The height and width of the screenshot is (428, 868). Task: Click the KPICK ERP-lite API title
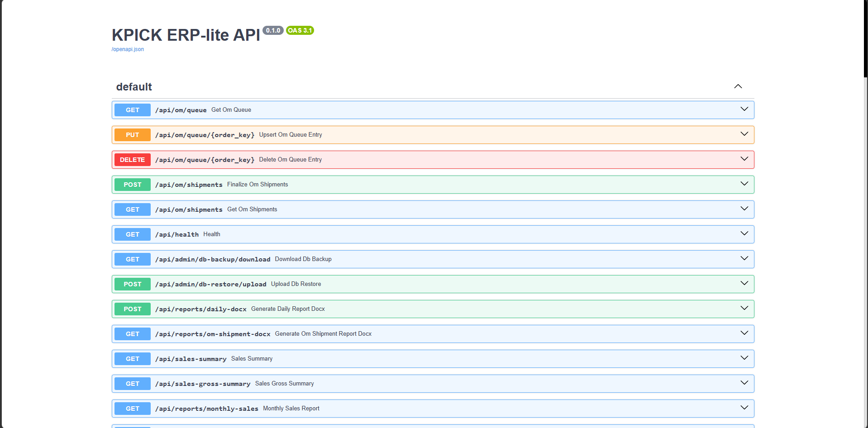pos(186,35)
